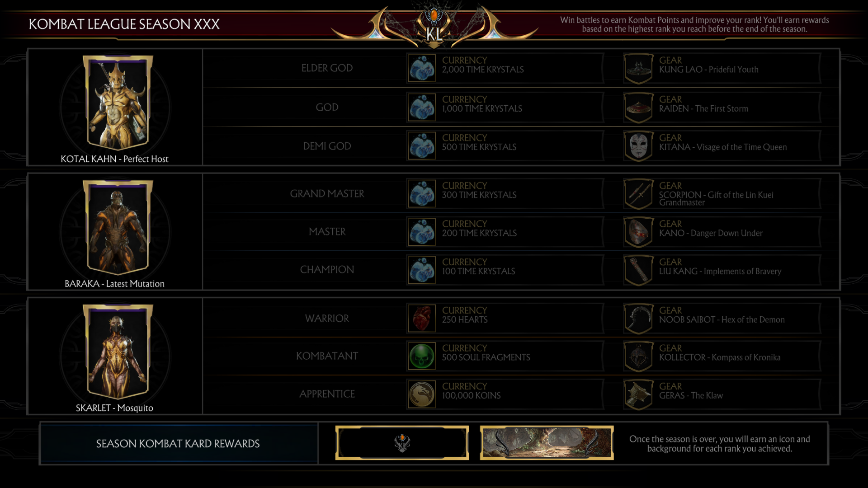Click the Kombat League KL emblem
This screenshot has height=488, width=868.
click(x=434, y=26)
